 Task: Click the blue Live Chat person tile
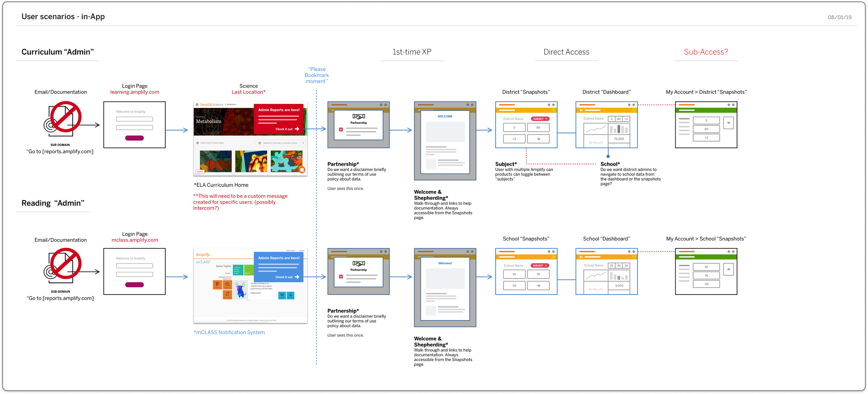(x=291, y=295)
